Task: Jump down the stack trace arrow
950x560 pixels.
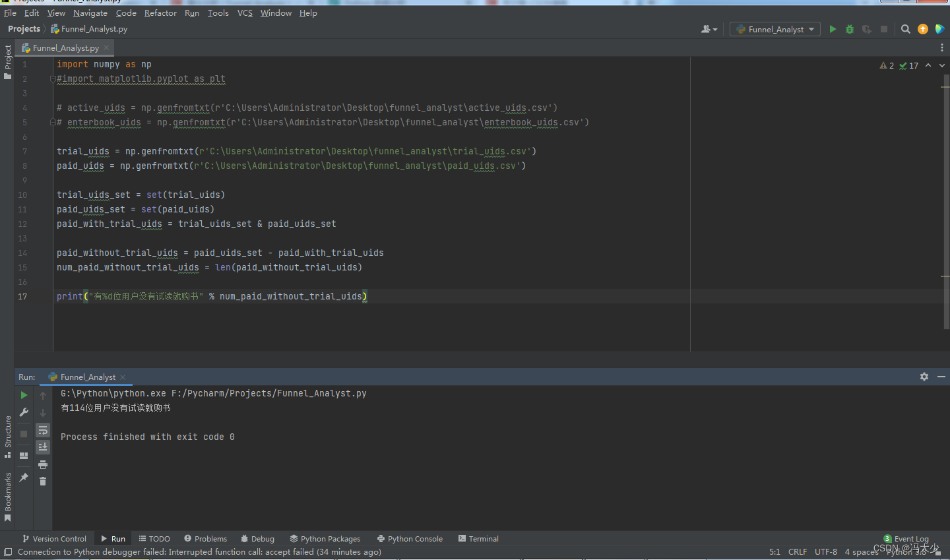Action: (x=43, y=412)
